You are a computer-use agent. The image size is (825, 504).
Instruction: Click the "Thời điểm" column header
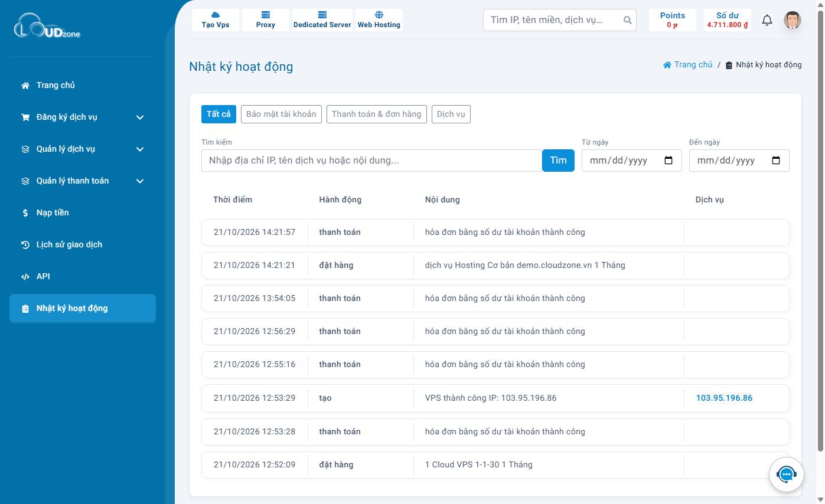click(233, 199)
